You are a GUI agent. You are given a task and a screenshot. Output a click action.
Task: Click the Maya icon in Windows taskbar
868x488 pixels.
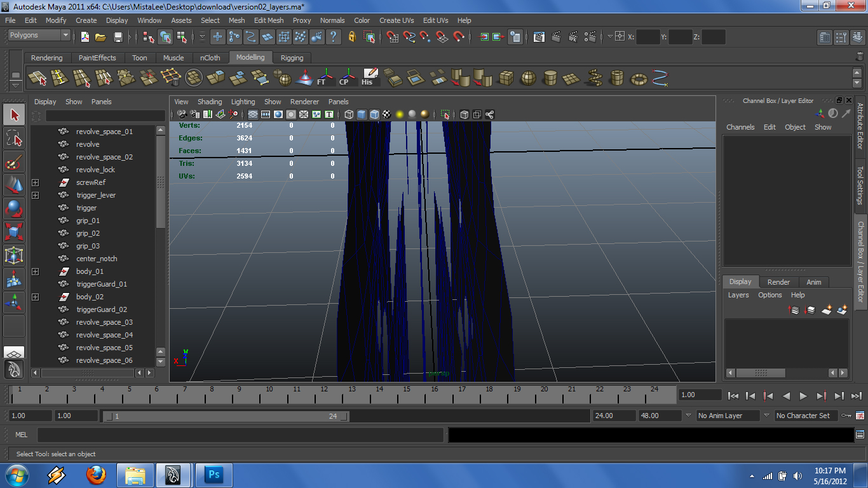pos(174,475)
